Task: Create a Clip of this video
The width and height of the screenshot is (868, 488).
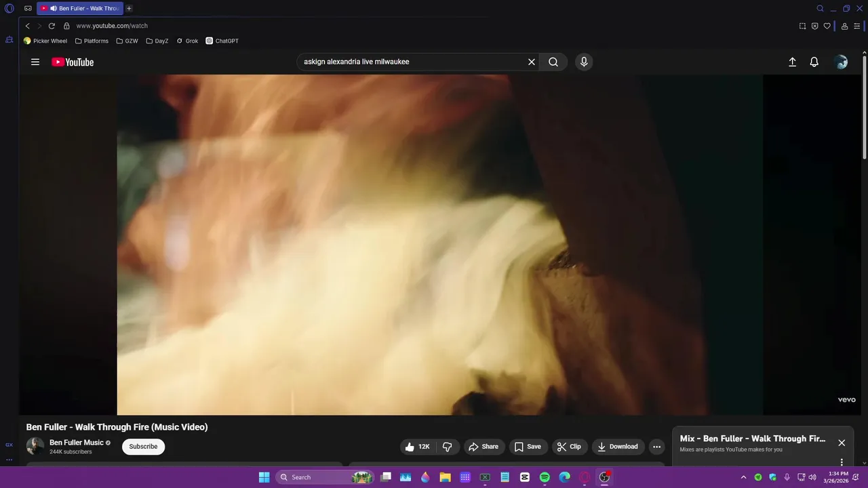Action: click(x=569, y=447)
